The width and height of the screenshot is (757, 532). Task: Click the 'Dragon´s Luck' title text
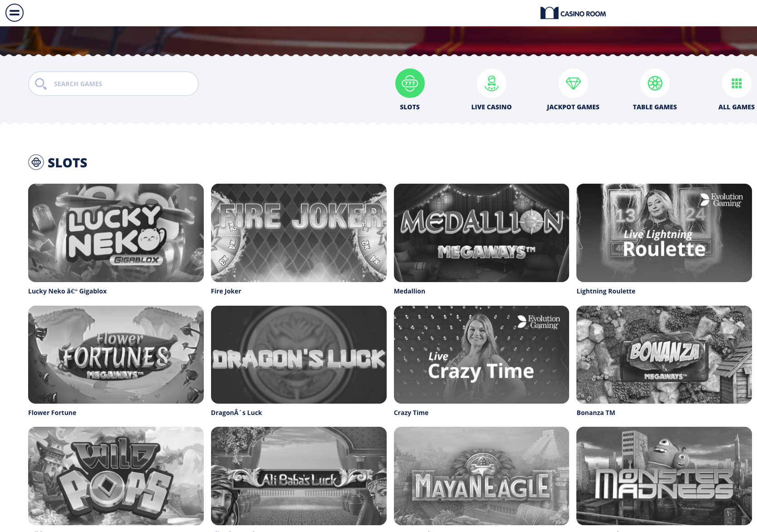(x=236, y=413)
